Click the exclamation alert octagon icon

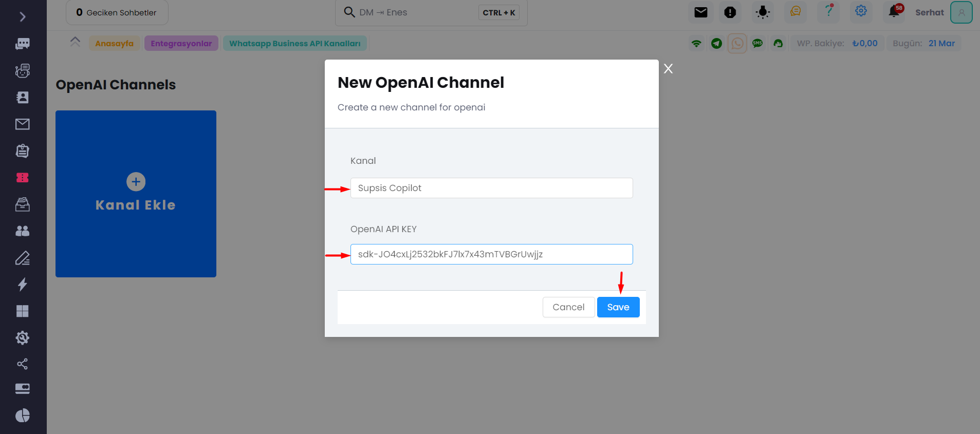pyautogui.click(x=730, y=12)
